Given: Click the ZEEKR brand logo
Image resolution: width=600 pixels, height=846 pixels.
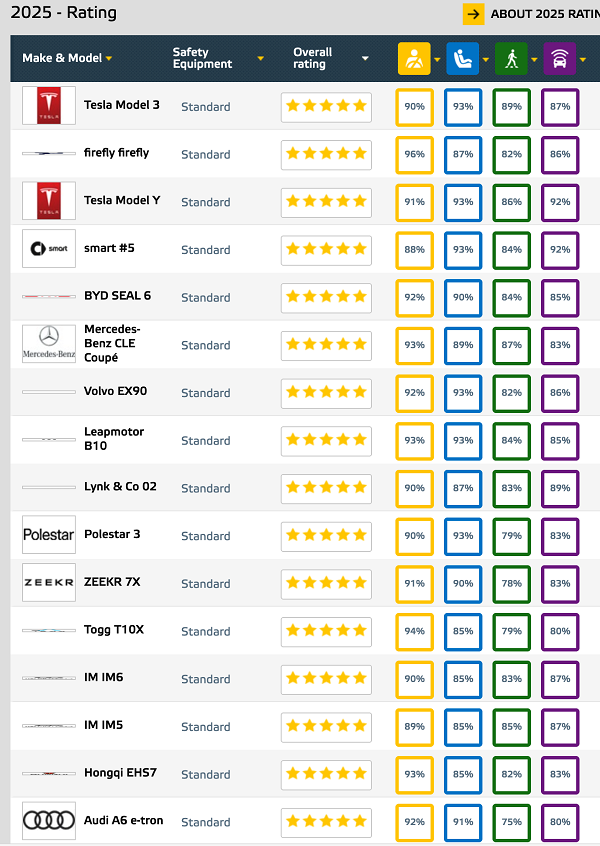Looking at the screenshot, I should pos(49,582).
